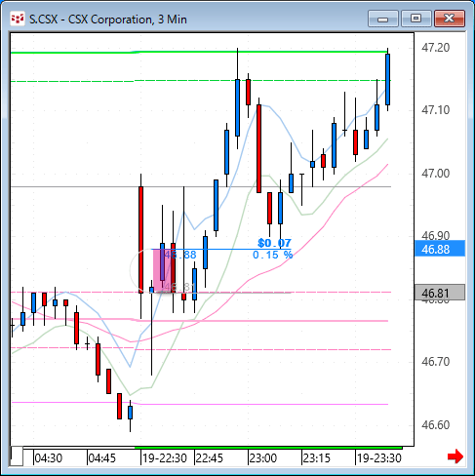Image resolution: width=475 pixels, height=476 pixels.
Task: Click the blue 46.88 price marker
Action: [x=440, y=249]
